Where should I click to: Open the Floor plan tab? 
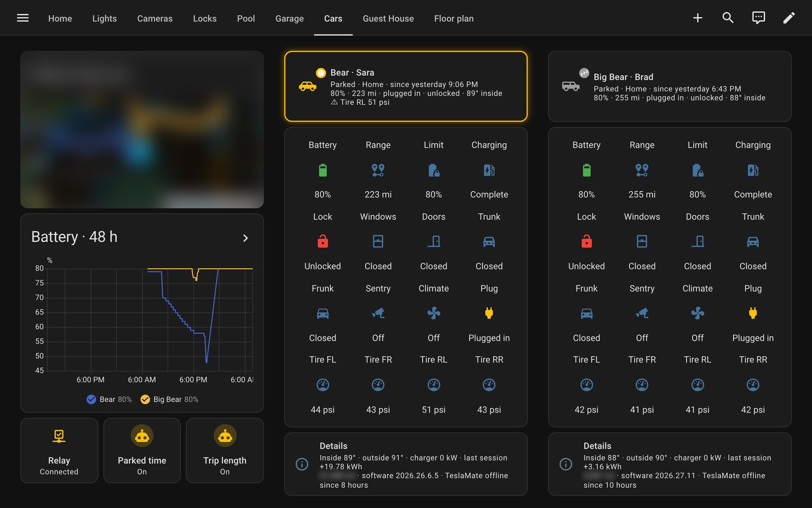tap(454, 18)
